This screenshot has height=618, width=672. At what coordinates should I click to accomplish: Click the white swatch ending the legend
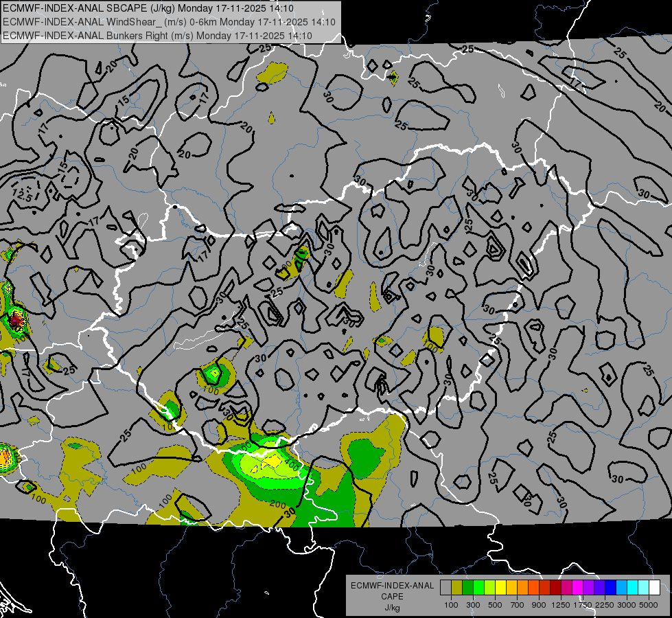pyautogui.click(x=654, y=588)
